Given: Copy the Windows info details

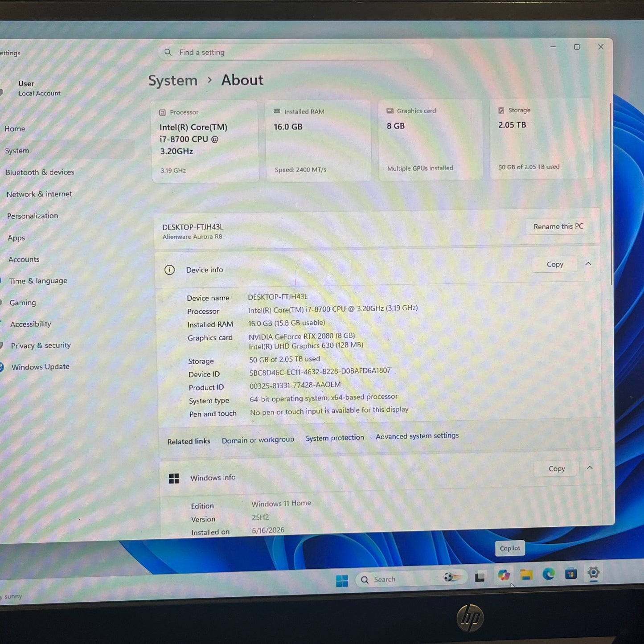Looking at the screenshot, I should point(557,469).
